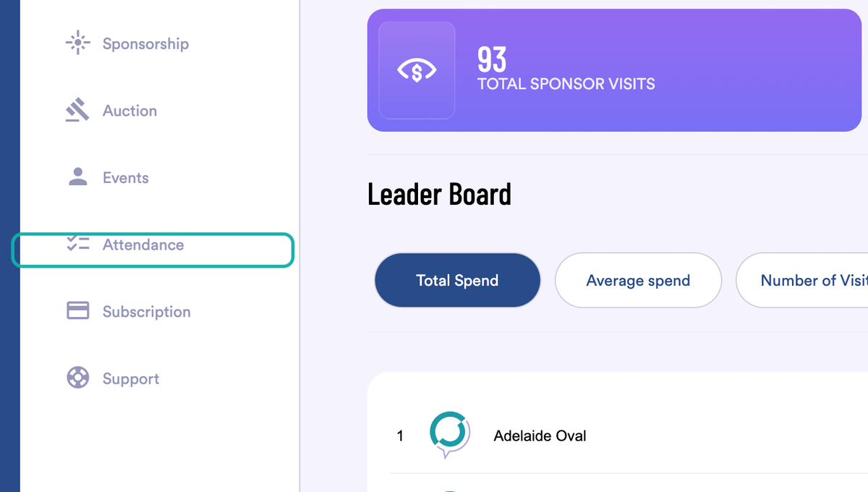Open the Attendance section
The height and width of the screenshot is (492, 868).
tap(142, 245)
